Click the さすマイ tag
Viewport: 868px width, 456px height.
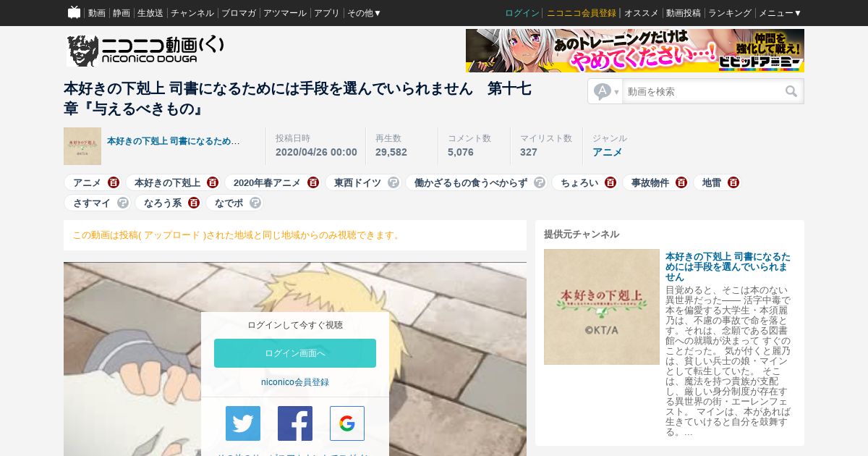92,203
